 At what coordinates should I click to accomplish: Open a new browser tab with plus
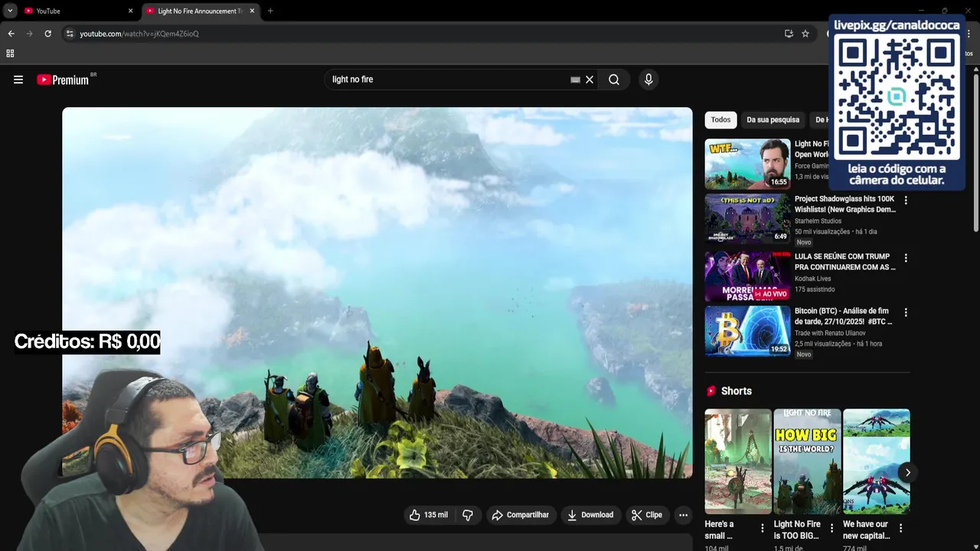[270, 11]
